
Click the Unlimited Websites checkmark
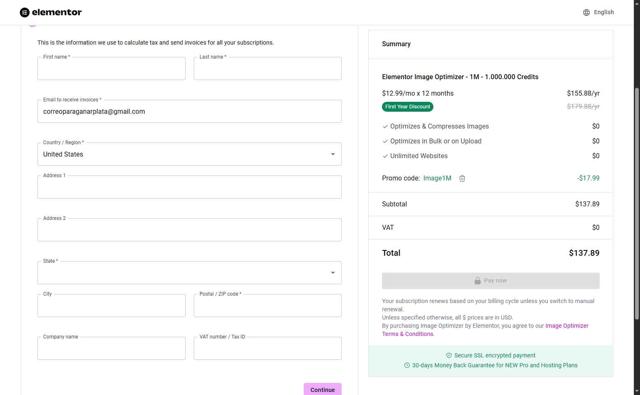385,156
